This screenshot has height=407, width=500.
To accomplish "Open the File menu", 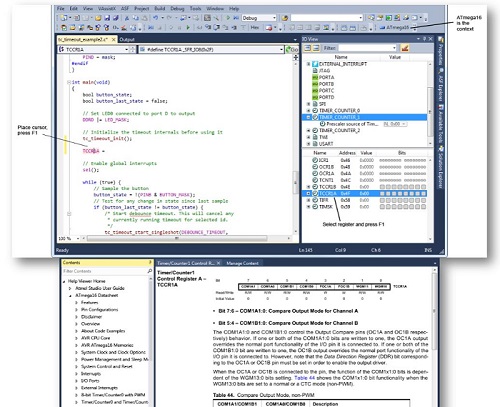I will [61, 8].
